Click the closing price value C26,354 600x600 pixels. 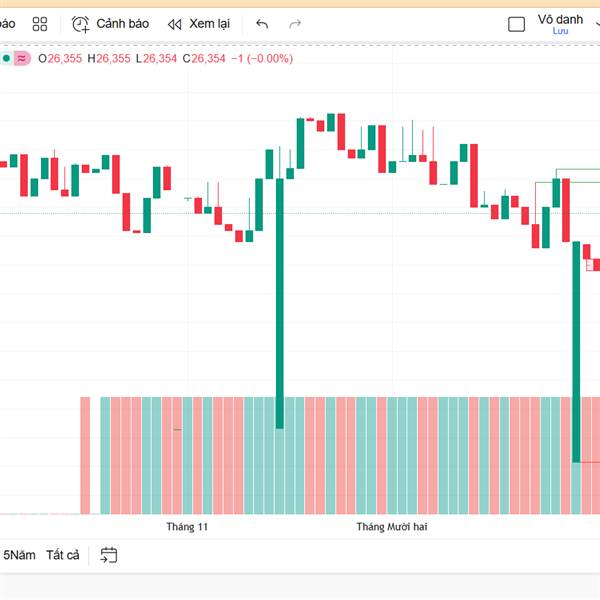pyautogui.click(x=204, y=58)
